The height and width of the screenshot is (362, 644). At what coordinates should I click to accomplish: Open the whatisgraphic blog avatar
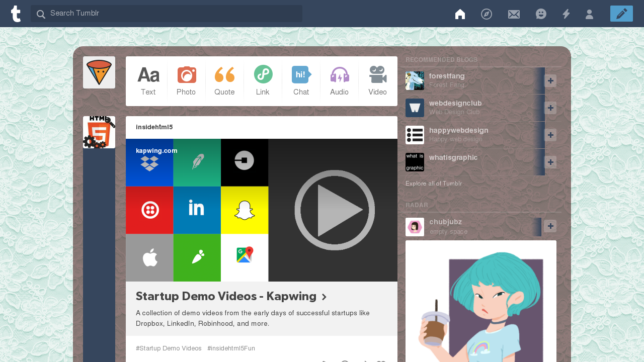point(415,162)
